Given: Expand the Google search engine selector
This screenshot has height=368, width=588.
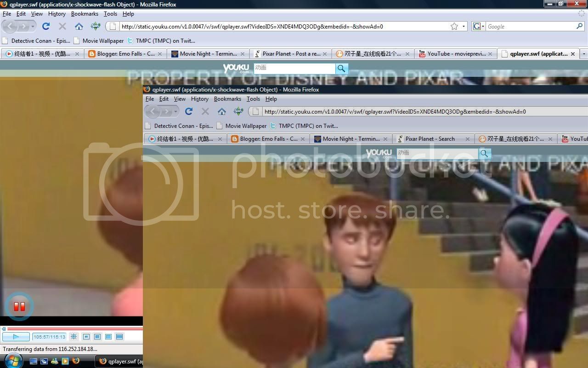Looking at the screenshot, I should [x=478, y=26].
